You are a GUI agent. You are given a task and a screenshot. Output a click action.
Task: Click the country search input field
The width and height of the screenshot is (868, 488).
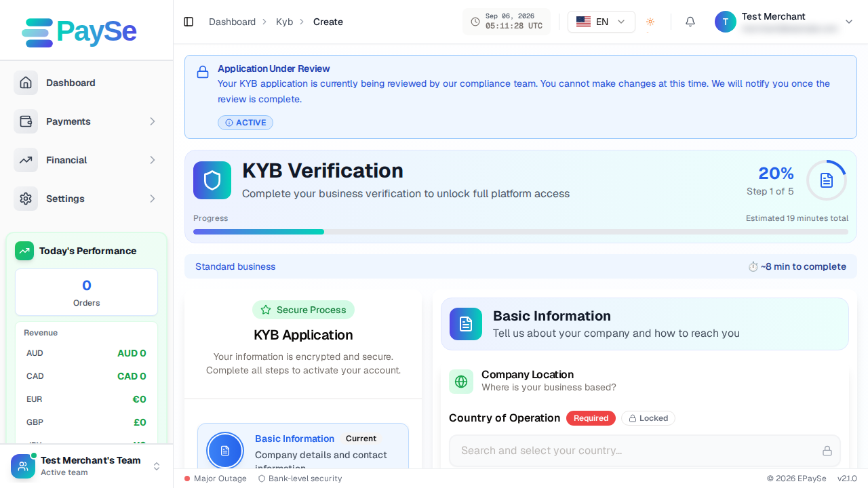(x=645, y=451)
